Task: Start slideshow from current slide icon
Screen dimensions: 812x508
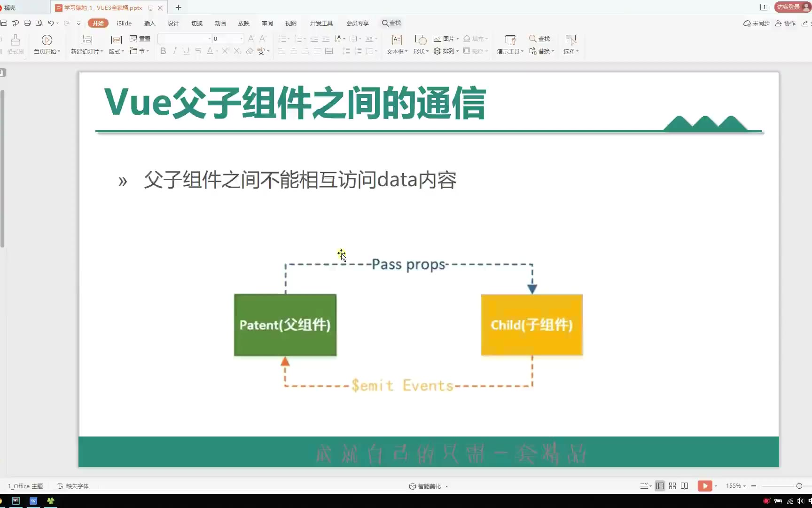Action: pos(47,40)
